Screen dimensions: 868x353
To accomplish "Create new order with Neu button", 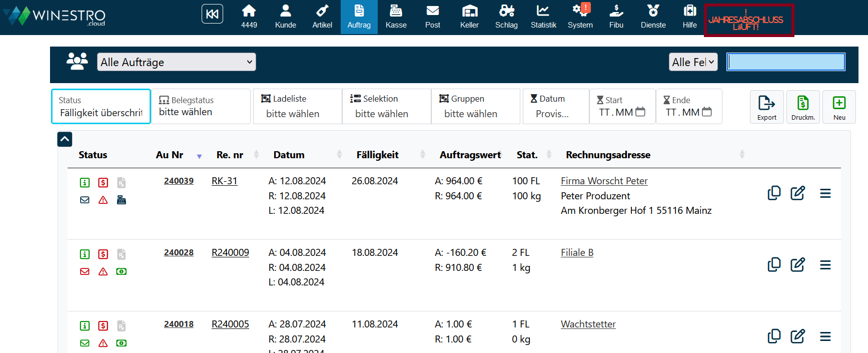I will pyautogui.click(x=839, y=107).
